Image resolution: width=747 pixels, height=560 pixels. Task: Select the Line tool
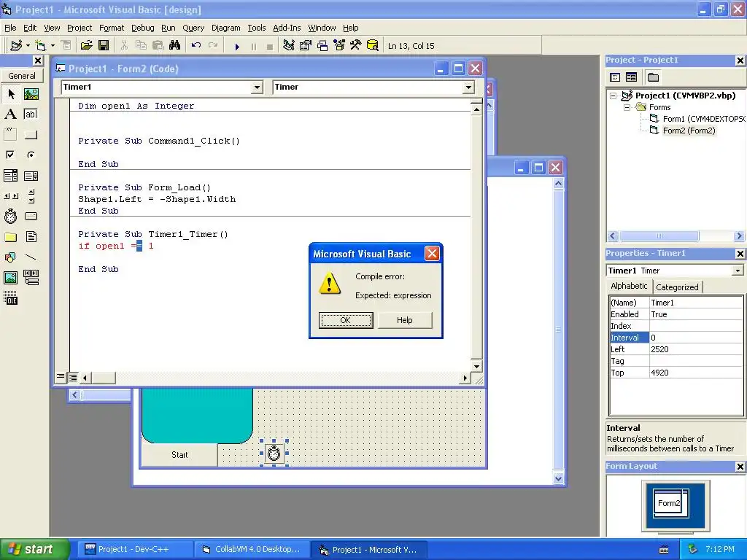pos(31,257)
